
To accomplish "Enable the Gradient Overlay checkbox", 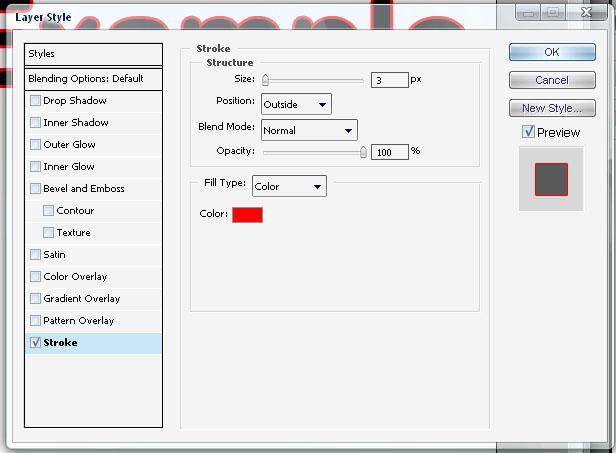I will (x=35, y=299).
